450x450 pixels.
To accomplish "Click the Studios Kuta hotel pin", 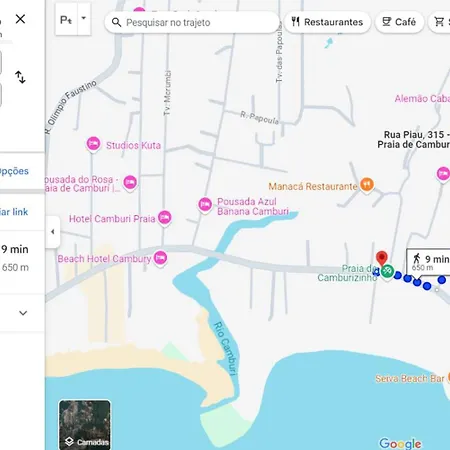I will (x=93, y=144).
